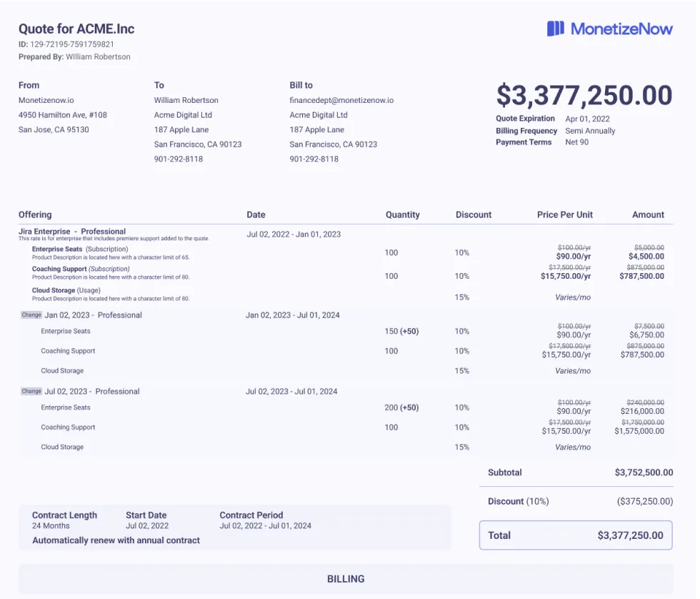Click the MonetizeNow logo icon

click(x=556, y=29)
